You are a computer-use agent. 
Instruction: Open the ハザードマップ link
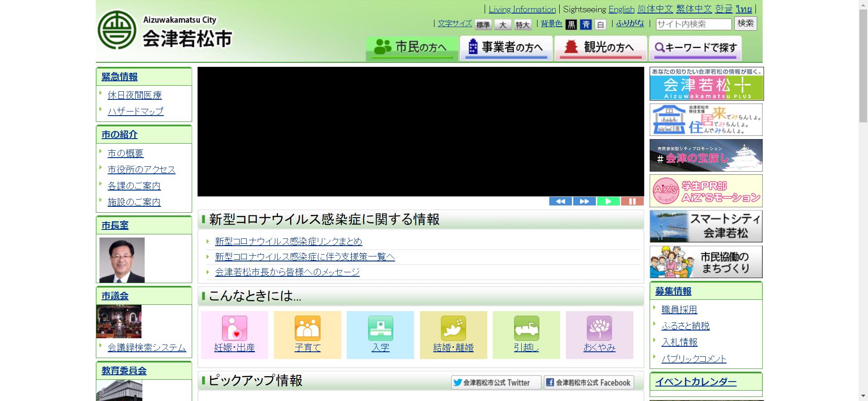click(136, 111)
